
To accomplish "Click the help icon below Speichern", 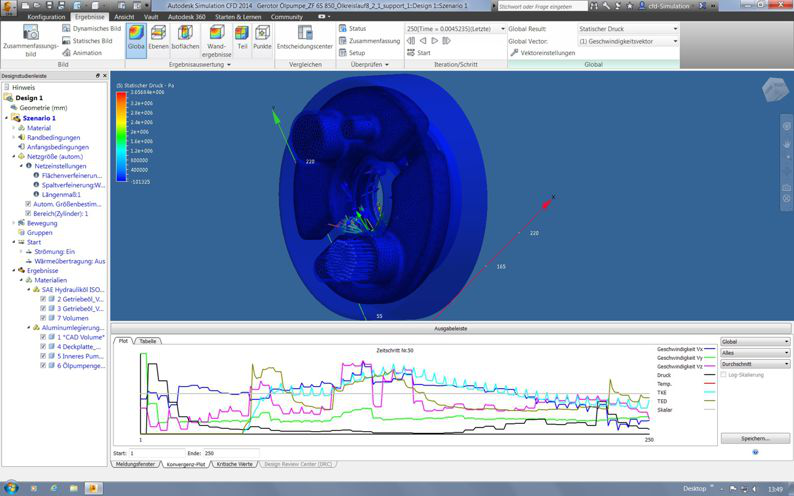I will pos(755,452).
